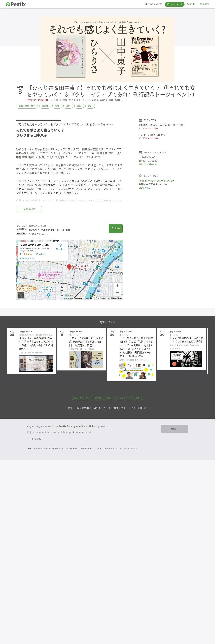Screen dimensions: 215x644
Task: Select the 翻訳 tag in the related events section
Action: (138, 398)
